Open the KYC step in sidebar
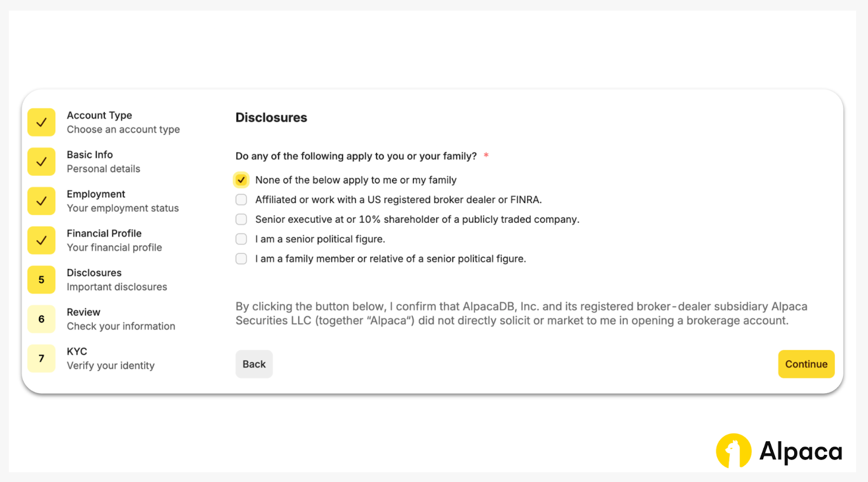The width and height of the screenshot is (868, 482). click(x=77, y=351)
